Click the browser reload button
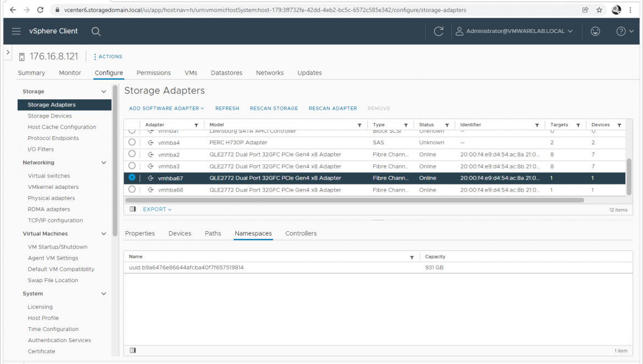The width and height of the screenshot is (643, 364). pyautogui.click(x=40, y=10)
